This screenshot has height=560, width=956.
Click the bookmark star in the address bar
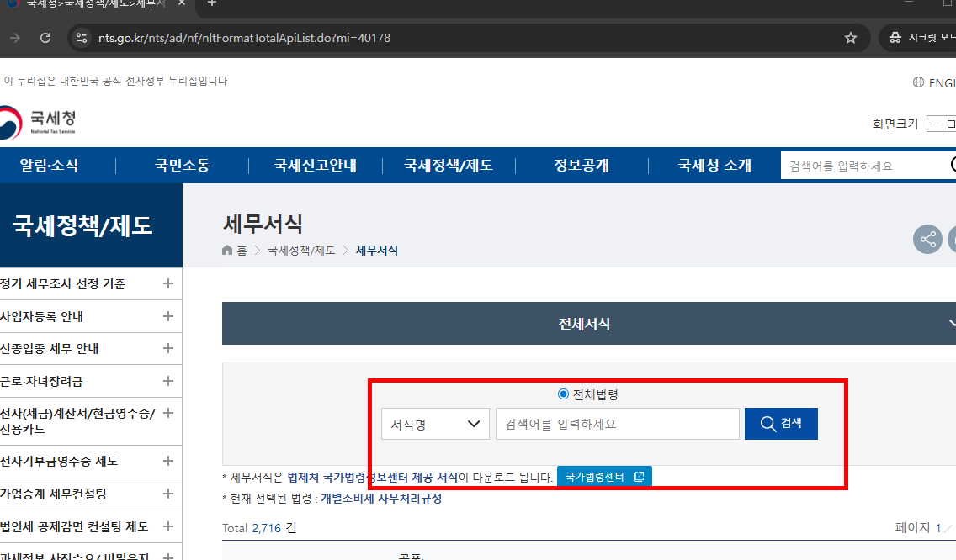tap(850, 37)
